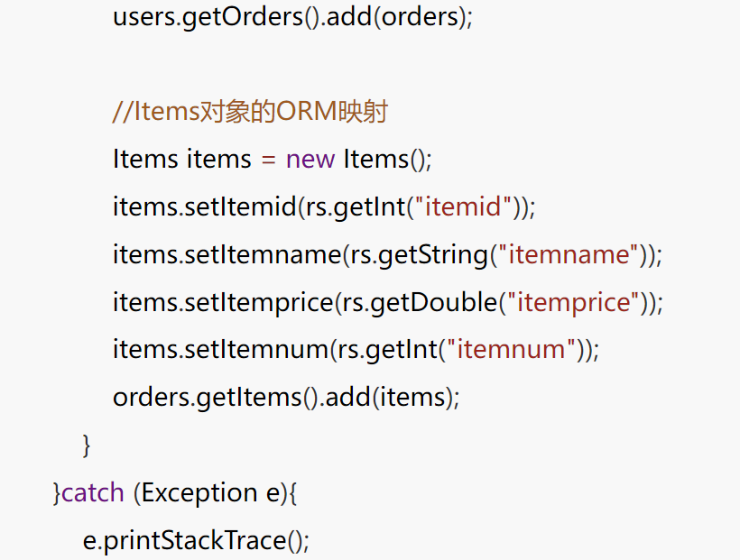Click the 'Items items' variable declaration

[182, 160]
